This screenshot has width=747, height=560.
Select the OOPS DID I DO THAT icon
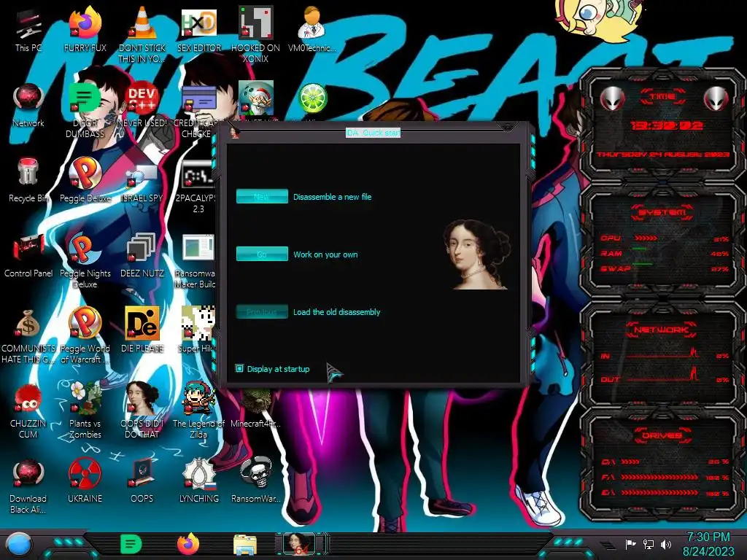click(142, 411)
